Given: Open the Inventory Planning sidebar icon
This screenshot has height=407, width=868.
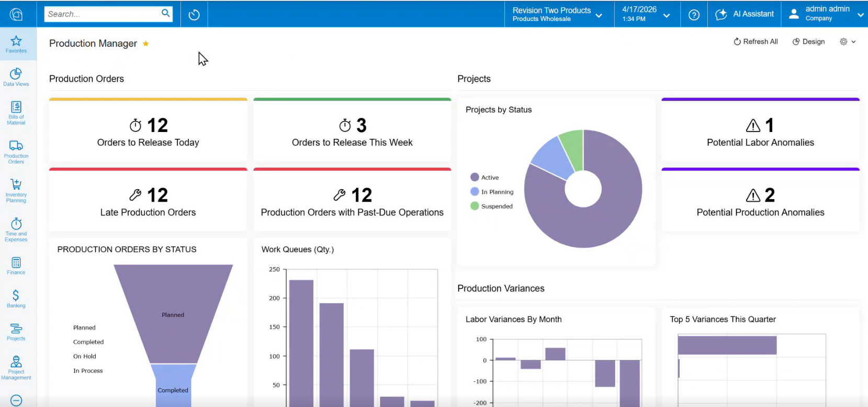Looking at the screenshot, I should pos(16,191).
